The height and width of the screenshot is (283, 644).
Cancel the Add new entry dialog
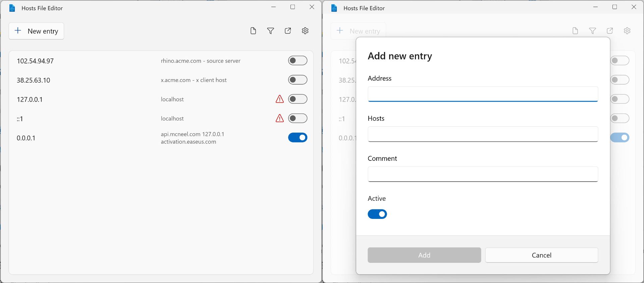point(541,255)
